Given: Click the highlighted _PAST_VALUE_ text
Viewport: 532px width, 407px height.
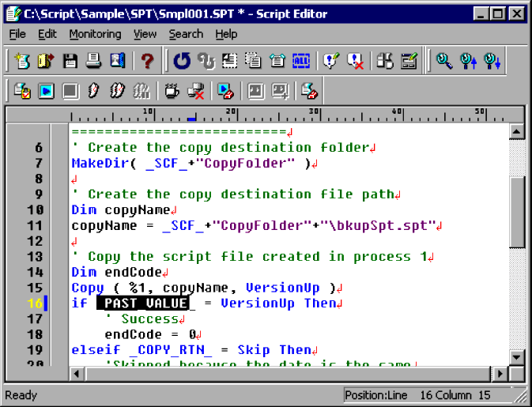Looking at the screenshot, I should (x=146, y=303).
